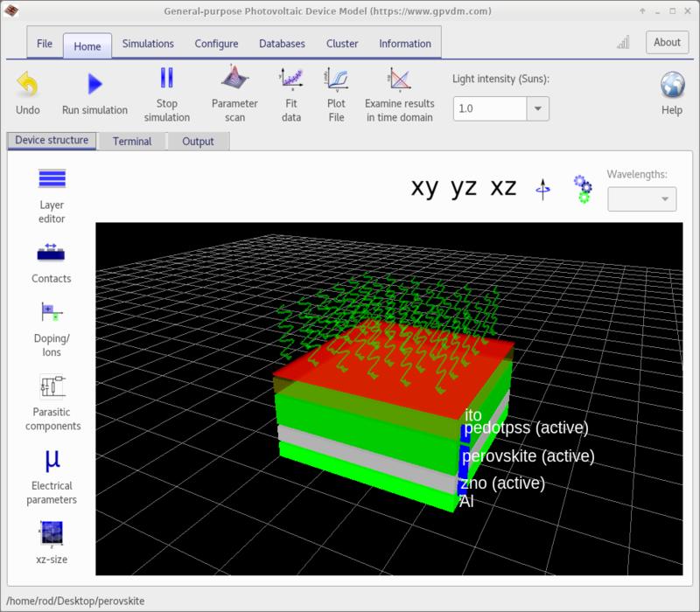
Task: Open the Layer editor
Action: click(52, 179)
